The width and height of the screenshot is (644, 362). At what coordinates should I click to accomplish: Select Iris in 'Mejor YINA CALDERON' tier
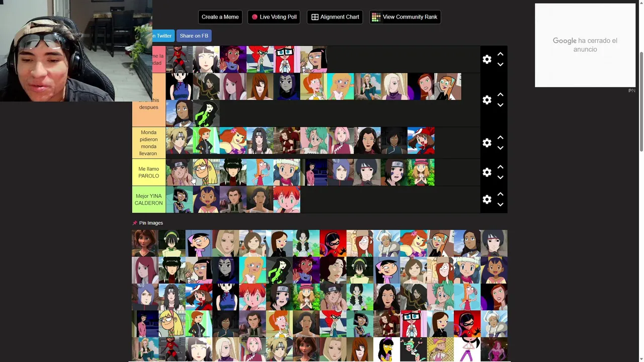click(206, 200)
